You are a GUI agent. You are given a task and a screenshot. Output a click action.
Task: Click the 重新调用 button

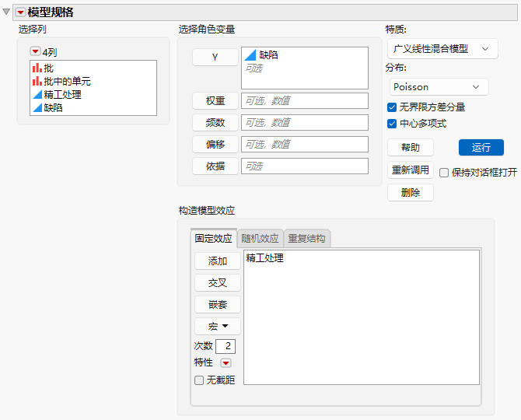tap(411, 170)
